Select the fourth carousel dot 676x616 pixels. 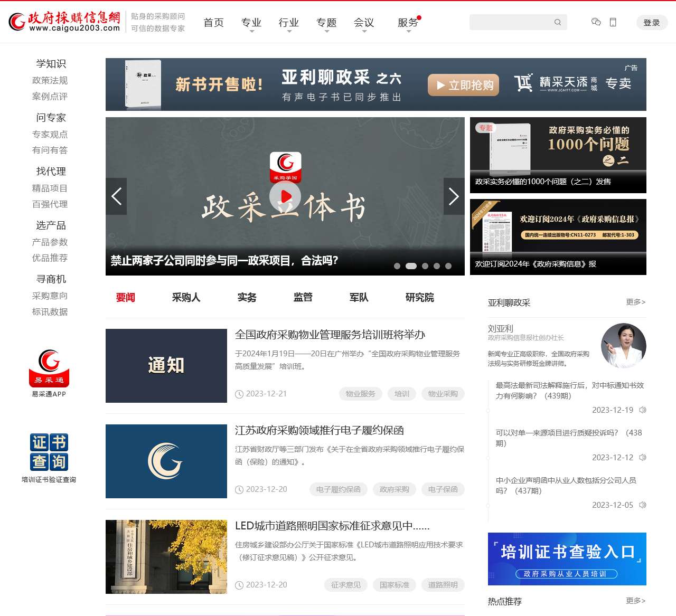[437, 266]
